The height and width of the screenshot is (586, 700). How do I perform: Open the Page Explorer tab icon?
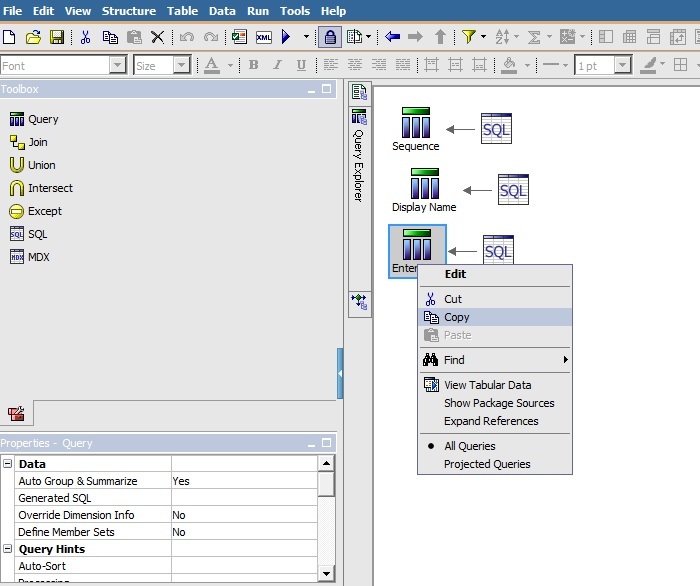(359, 92)
